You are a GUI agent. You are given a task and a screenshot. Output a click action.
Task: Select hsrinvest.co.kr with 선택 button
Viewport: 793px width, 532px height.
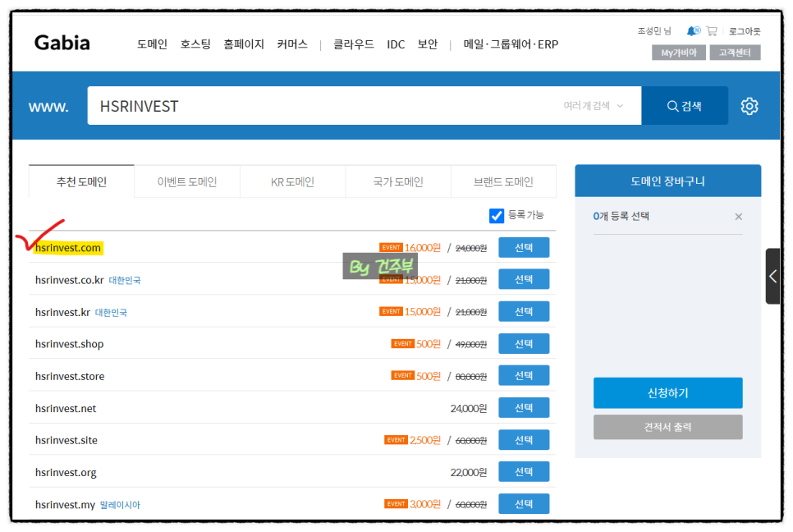(x=524, y=279)
